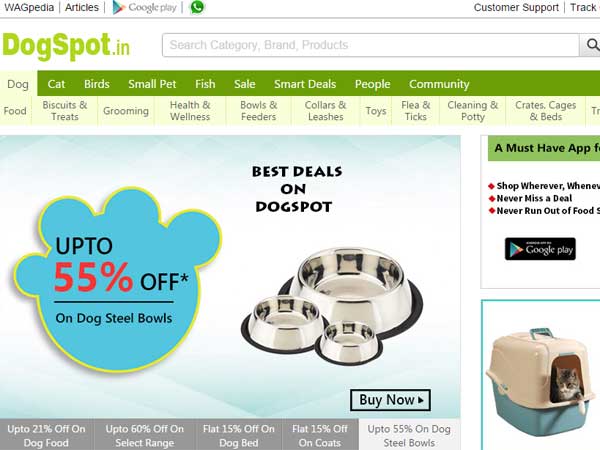Viewport: 600px width, 450px height.
Task: Show the Upto 21% Off Dog Food slide
Action: point(46,435)
